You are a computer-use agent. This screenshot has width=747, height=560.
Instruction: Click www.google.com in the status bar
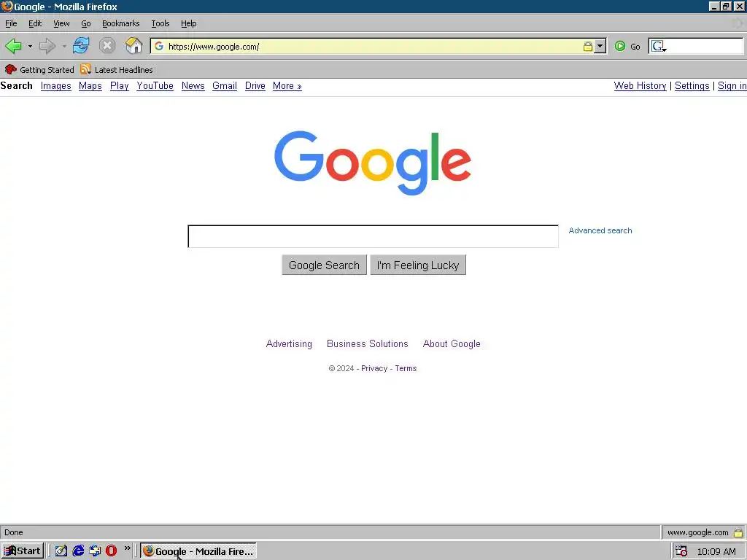[697, 532]
